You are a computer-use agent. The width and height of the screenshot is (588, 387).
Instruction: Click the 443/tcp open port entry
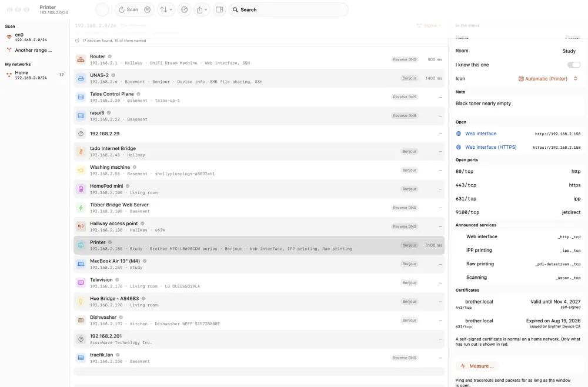[x=518, y=185]
